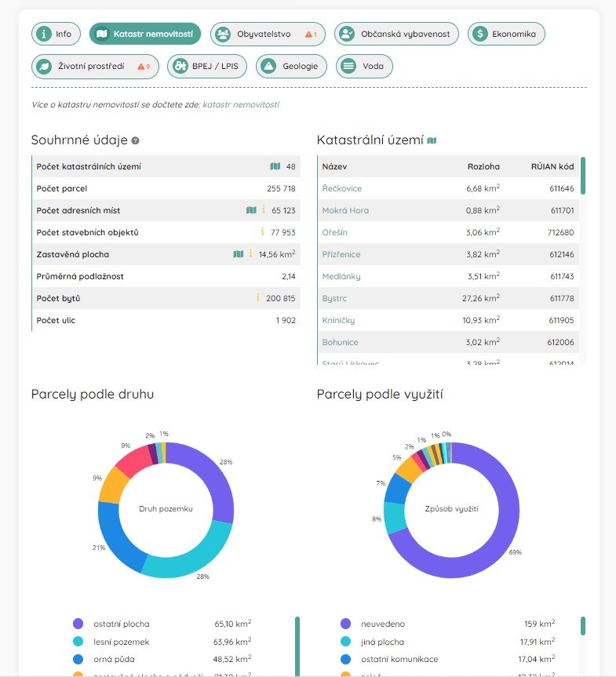Click the lesní pozemek cyan legend swatch

point(78,642)
